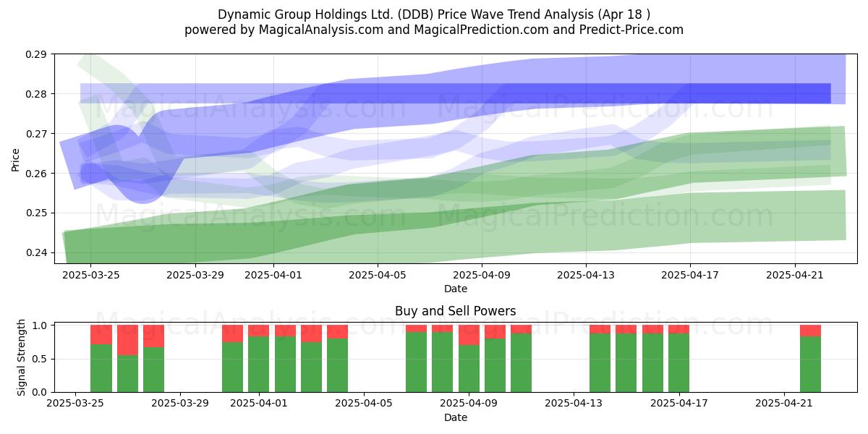Screen dimensions: 868x434
Task: Click 2025-04-21 on the signal chart axis
Action: click(784, 404)
